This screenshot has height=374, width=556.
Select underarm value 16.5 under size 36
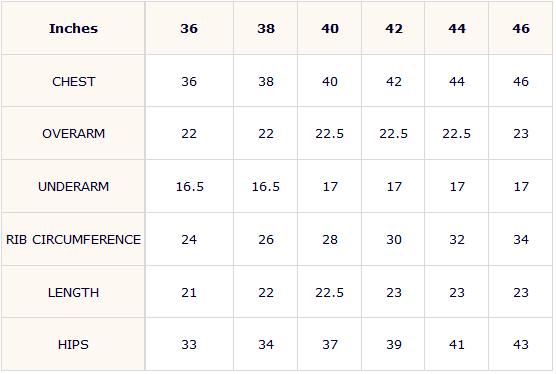pos(190,186)
